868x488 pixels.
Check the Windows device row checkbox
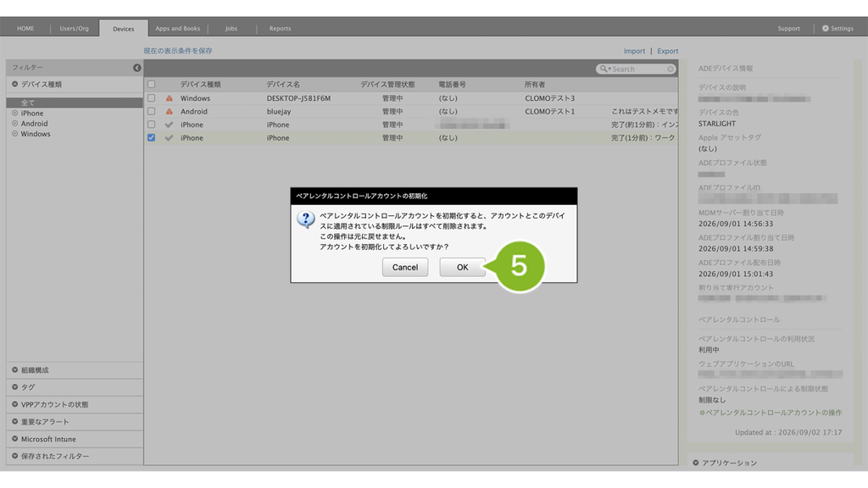pyautogui.click(x=151, y=98)
